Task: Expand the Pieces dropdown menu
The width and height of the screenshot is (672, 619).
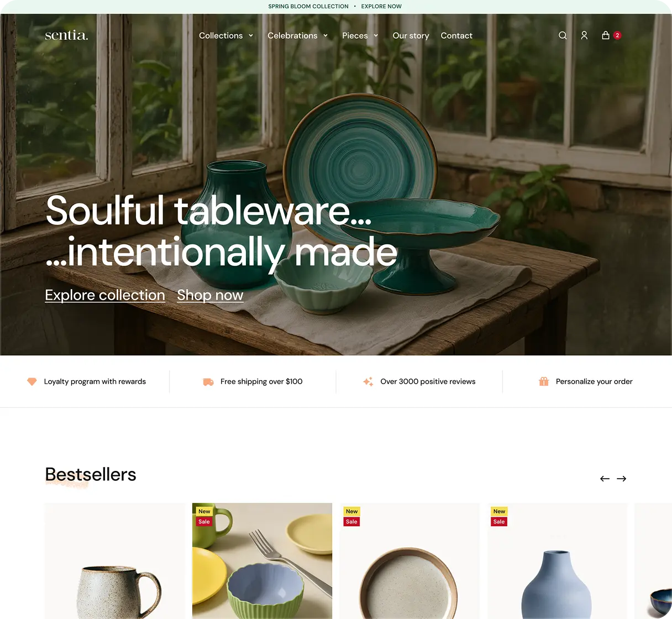Action: tap(360, 35)
